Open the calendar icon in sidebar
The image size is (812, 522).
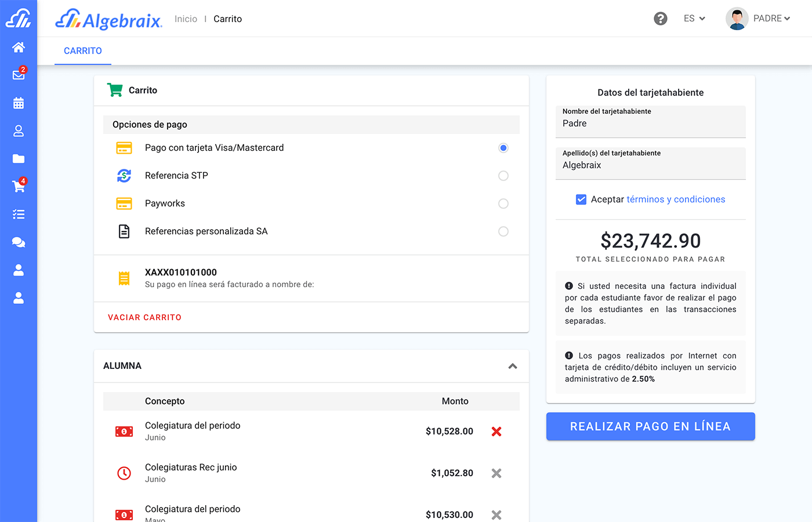(x=19, y=103)
